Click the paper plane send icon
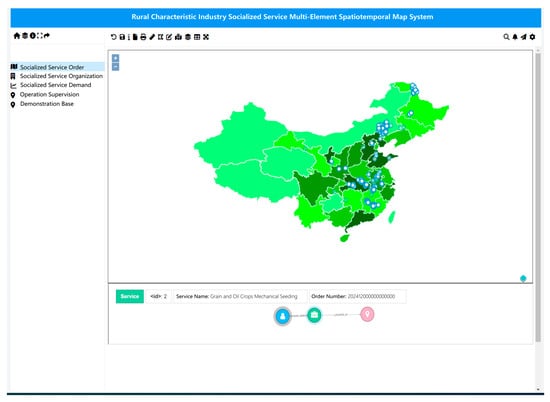 (523, 37)
